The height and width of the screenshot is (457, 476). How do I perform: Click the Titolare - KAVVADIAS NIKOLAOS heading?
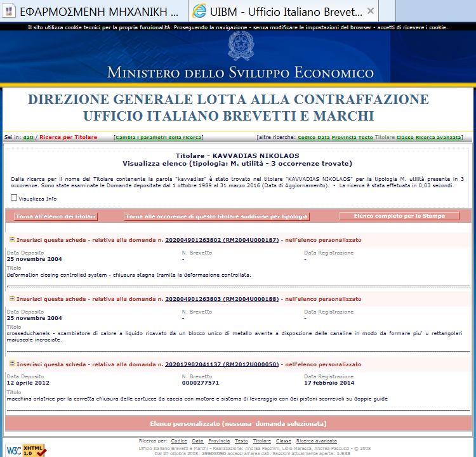point(237,156)
